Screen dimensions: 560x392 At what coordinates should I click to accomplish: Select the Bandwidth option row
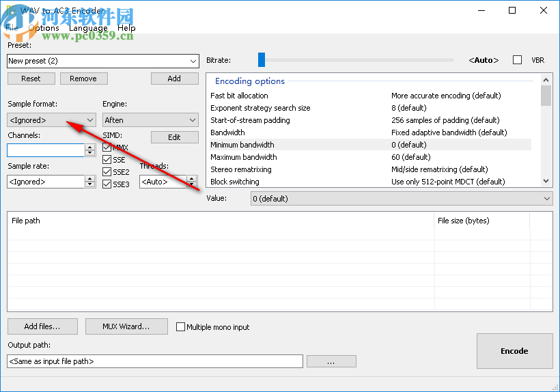click(x=371, y=132)
